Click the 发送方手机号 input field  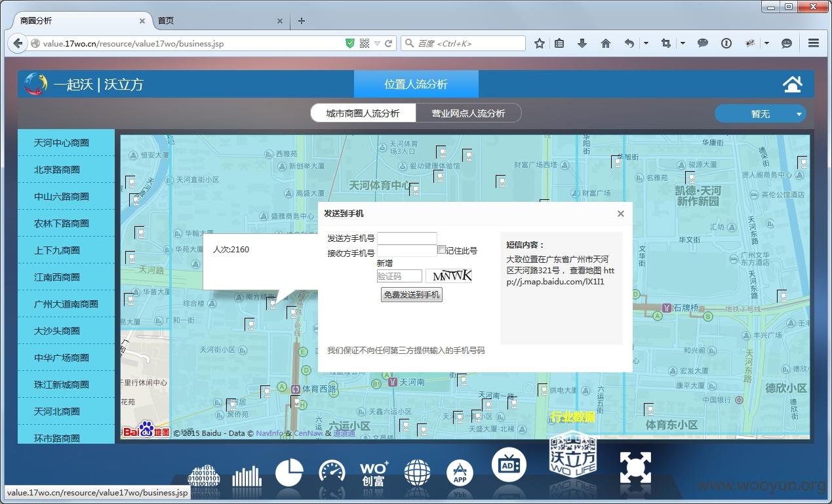click(407, 238)
